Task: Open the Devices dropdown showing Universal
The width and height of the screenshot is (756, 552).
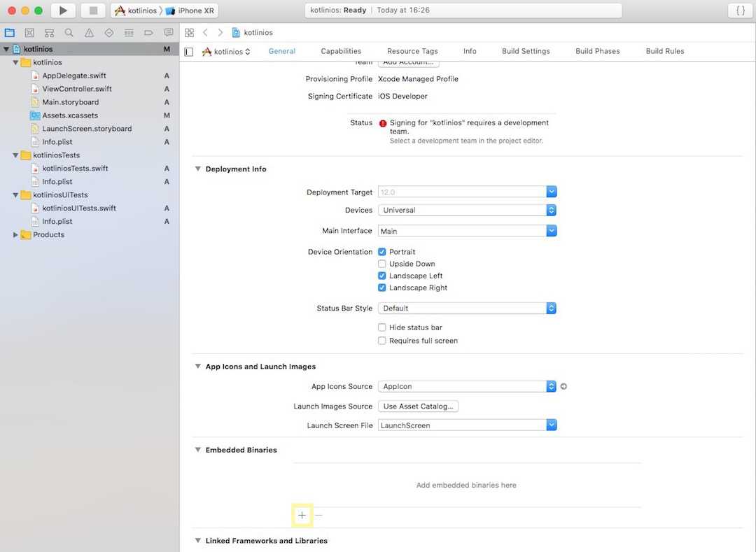Action: [467, 210]
